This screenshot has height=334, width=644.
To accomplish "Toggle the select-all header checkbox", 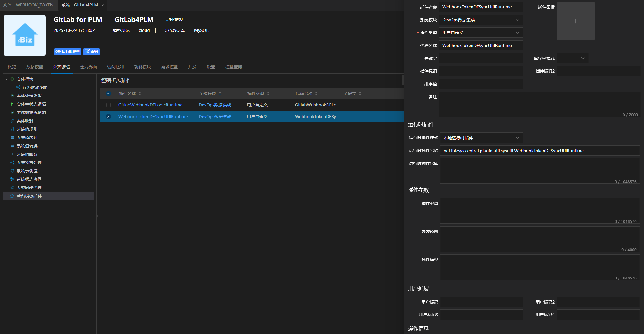I will click(108, 94).
